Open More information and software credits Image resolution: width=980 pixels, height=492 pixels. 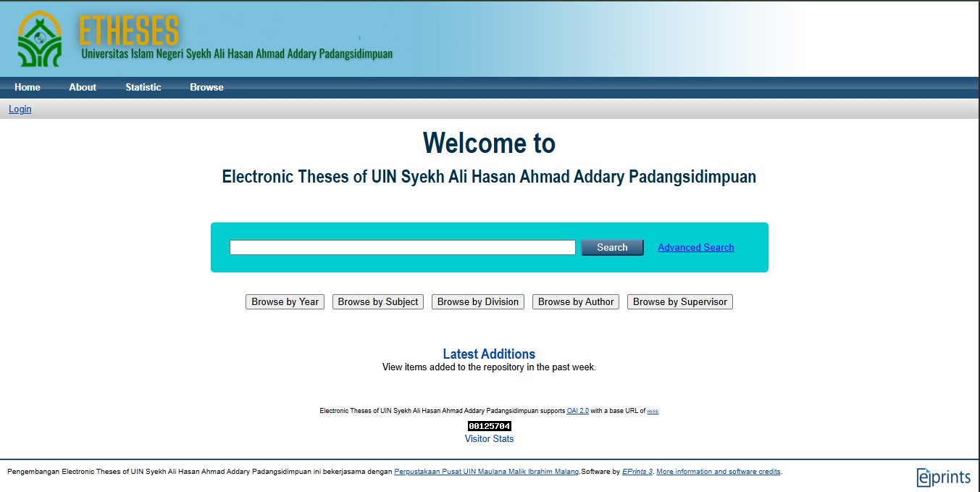coord(719,472)
